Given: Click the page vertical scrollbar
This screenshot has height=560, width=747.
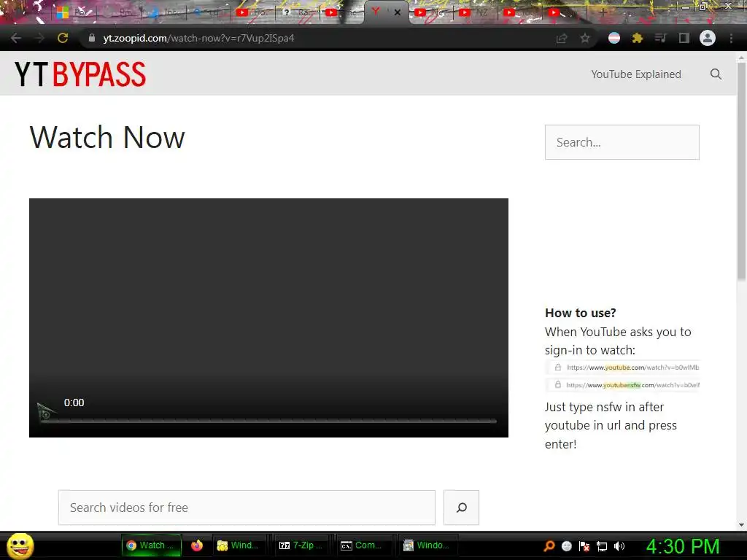Looking at the screenshot, I should [x=741, y=171].
